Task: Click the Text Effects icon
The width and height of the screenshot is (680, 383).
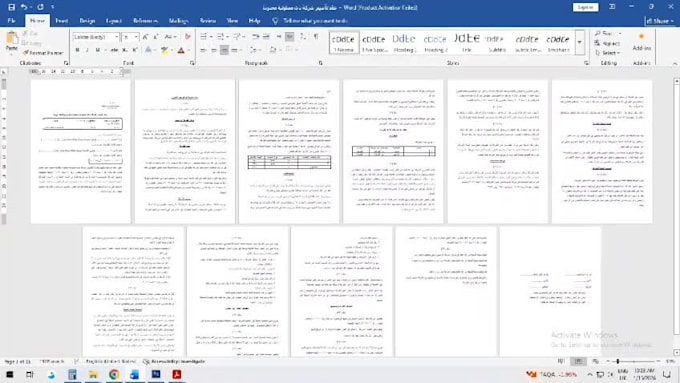Action: pos(148,50)
